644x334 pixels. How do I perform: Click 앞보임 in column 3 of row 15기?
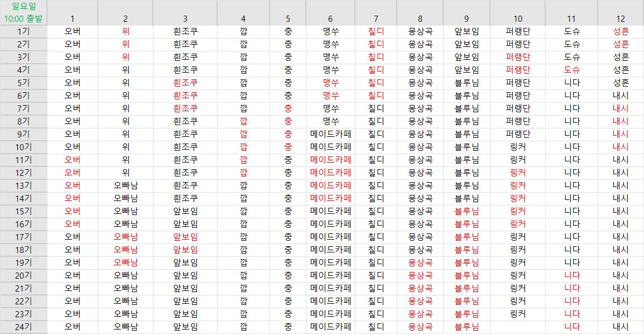tap(185, 211)
